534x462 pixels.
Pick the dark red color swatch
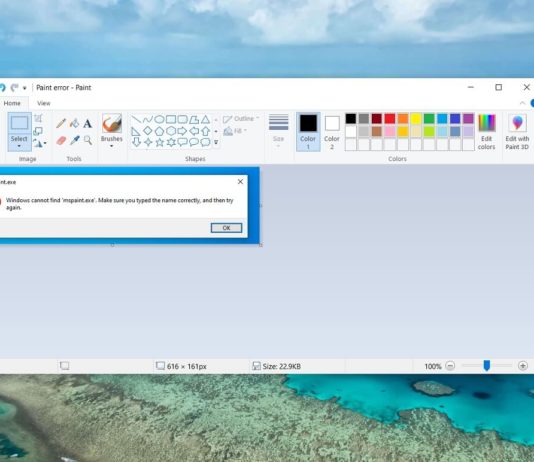click(377, 118)
